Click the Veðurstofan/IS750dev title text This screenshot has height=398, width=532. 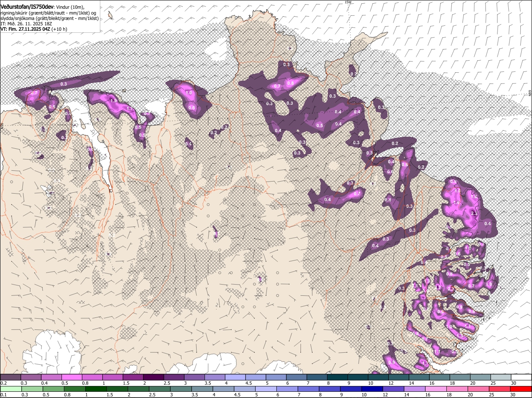(x=27, y=7)
